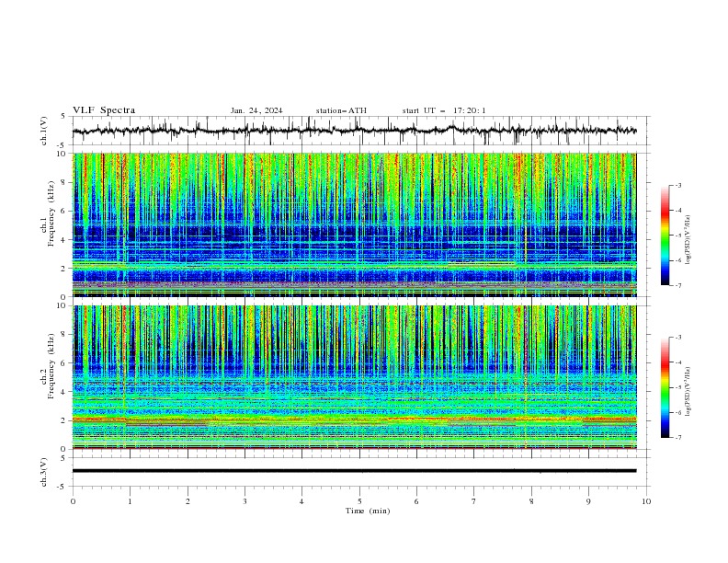The height and width of the screenshot is (563, 728).
Task: Click the 'start UT = 17:20:1' text
Action: 444,110
